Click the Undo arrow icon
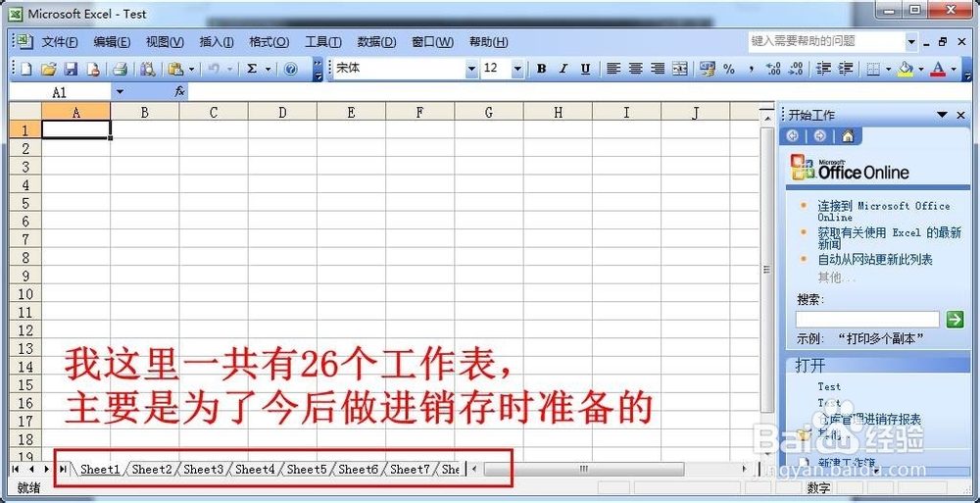The width and height of the screenshot is (980, 503). (214, 69)
